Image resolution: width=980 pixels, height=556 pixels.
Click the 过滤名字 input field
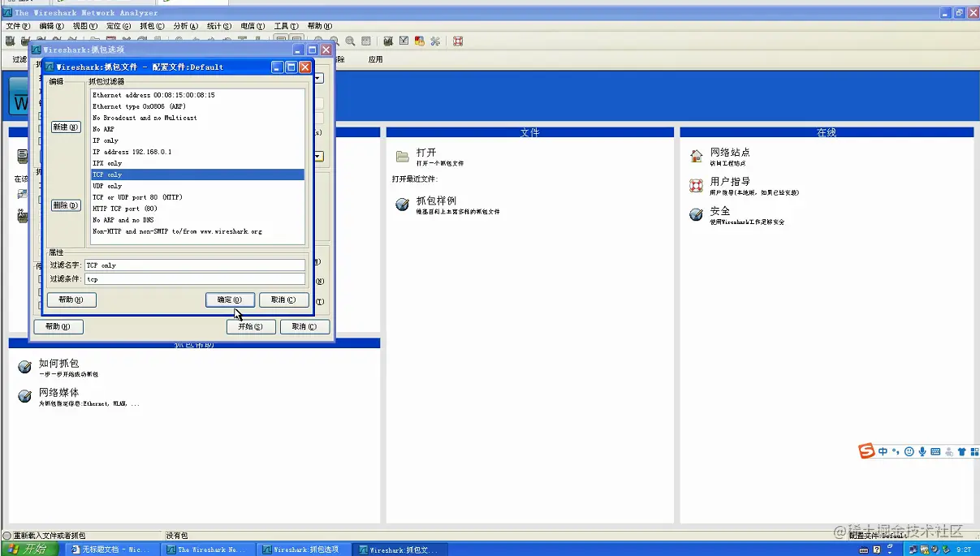[x=195, y=265]
